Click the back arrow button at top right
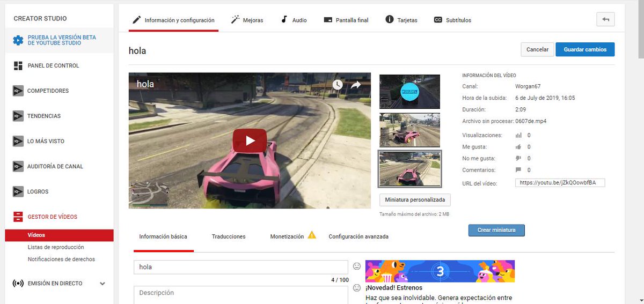 coord(605,19)
